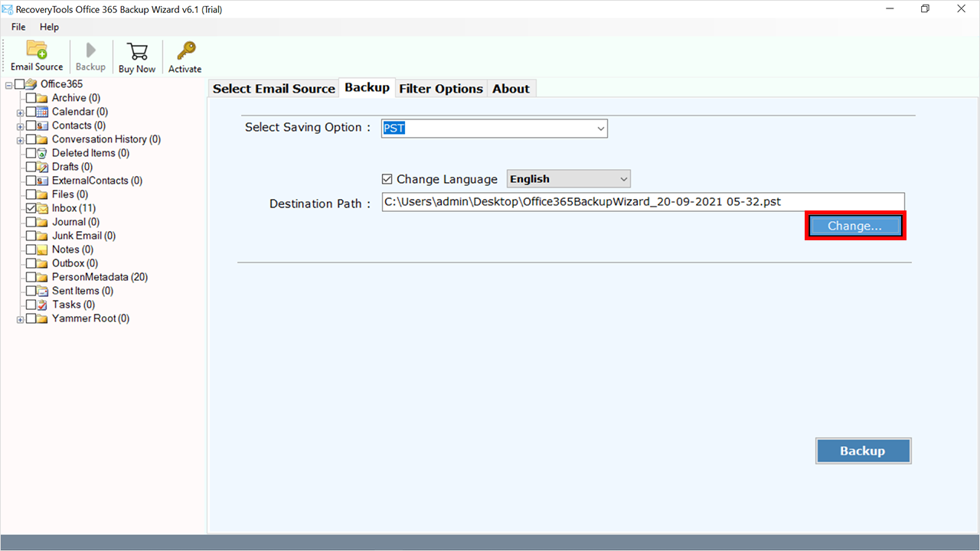Select the ExternalContacts folder icon

pyautogui.click(x=43, y=181)
